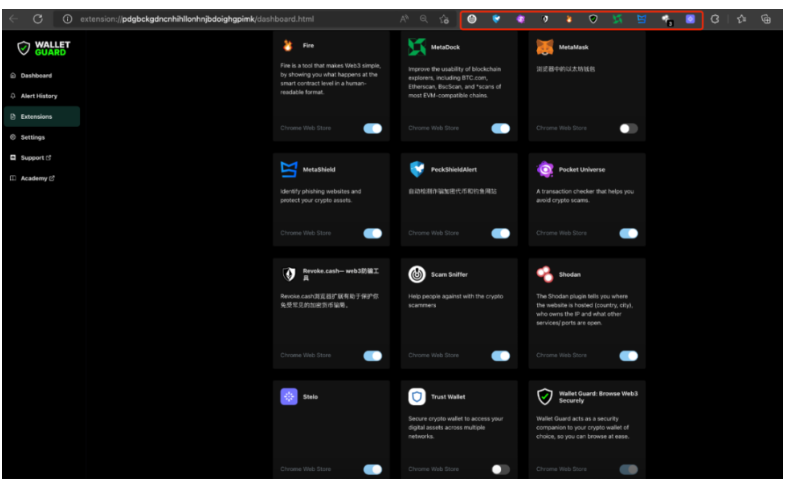Click the zoom icon in address bar
This screenshot has height=486, width=786.
click(x=424, y=19)
